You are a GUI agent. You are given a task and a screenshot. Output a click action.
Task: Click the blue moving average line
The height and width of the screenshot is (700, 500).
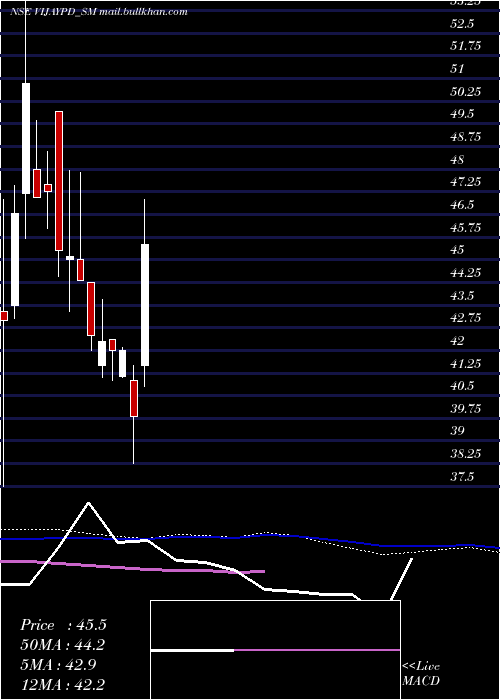coord(250,537)
